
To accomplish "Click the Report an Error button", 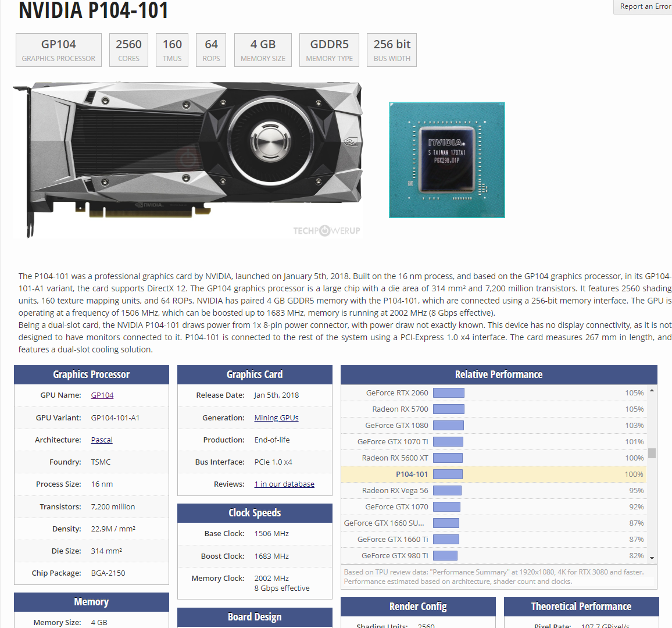I will 643,6.
